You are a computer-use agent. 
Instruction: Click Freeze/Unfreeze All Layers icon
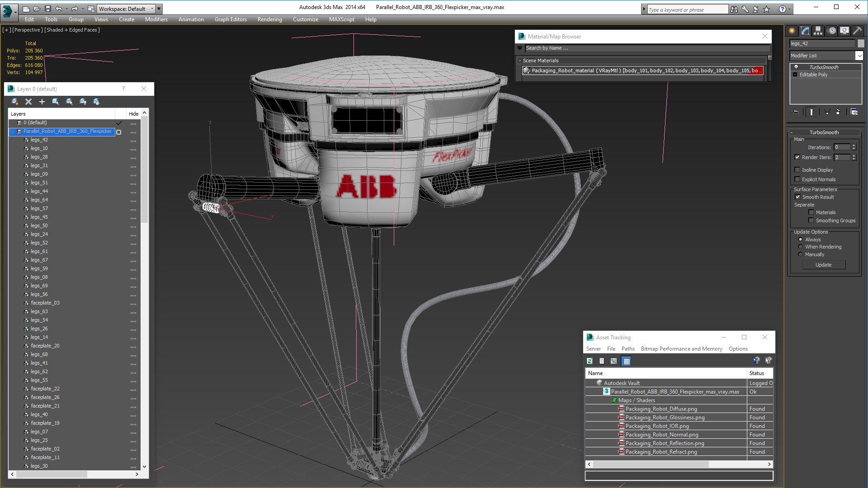(x=96, y=102)
